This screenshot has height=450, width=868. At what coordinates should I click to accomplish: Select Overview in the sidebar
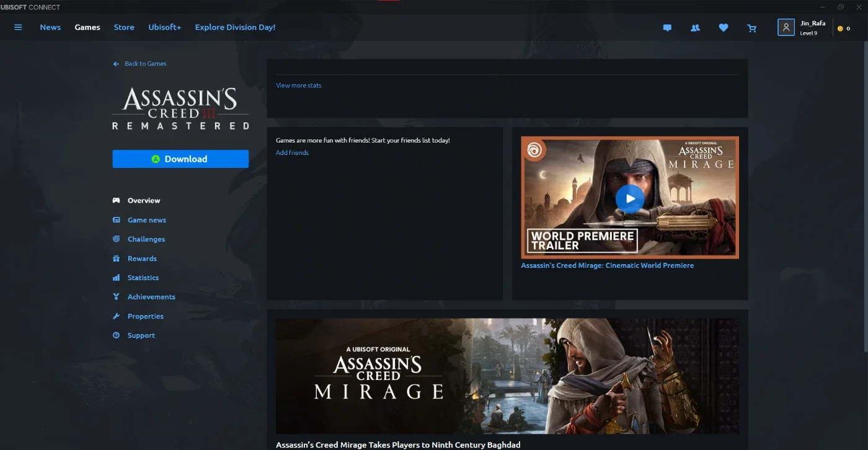pos(144,201)
